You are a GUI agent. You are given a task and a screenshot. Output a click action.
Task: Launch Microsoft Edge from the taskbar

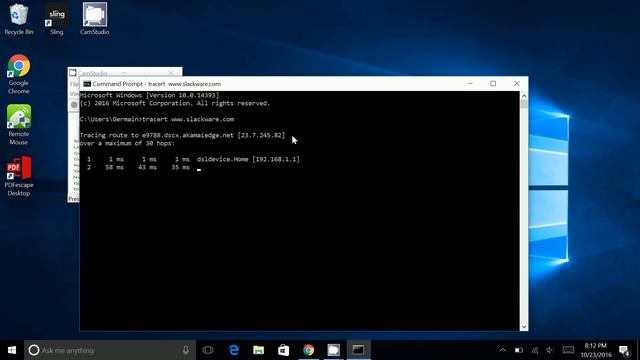pyautogui.click(x=233, y=350)
